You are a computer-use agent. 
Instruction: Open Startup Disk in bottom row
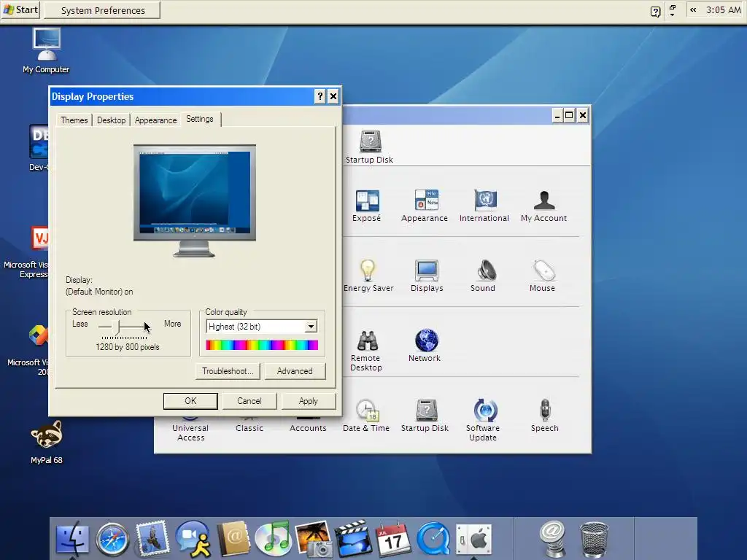click(425, 416)
